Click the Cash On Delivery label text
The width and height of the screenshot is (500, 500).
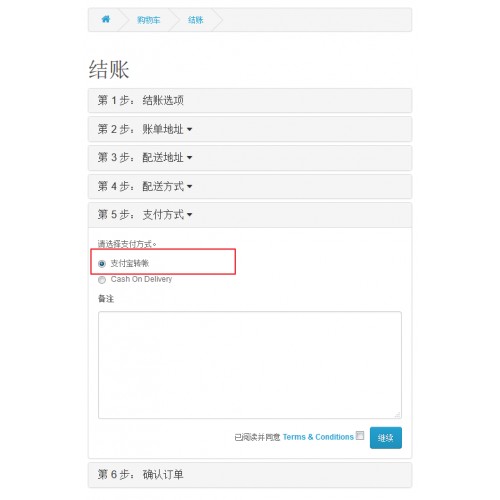point(141,279)
